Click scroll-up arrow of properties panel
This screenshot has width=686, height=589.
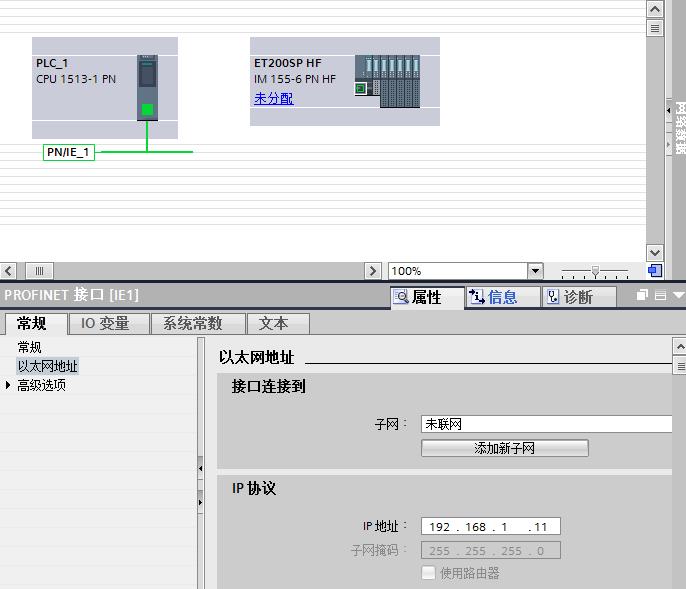tap(679, 347)
